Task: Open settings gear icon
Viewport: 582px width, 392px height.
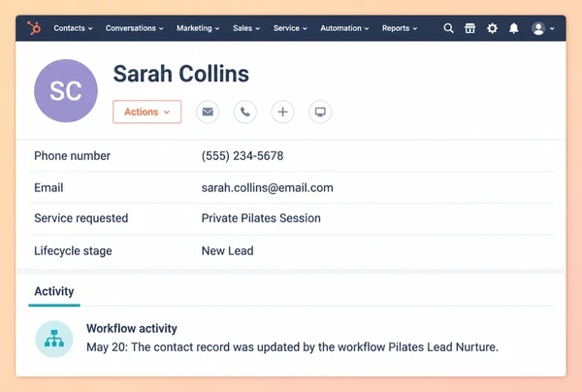Action: tap(492, 28)
